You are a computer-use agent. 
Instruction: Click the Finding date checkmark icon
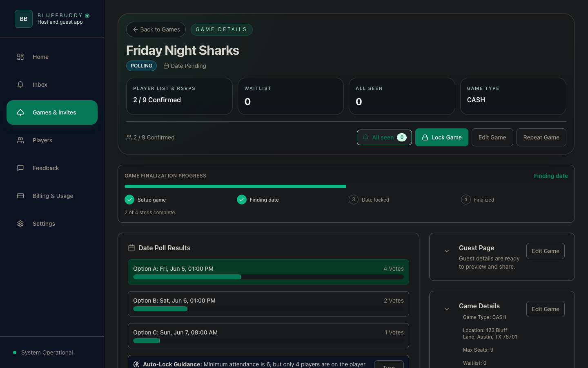[242, 200]
